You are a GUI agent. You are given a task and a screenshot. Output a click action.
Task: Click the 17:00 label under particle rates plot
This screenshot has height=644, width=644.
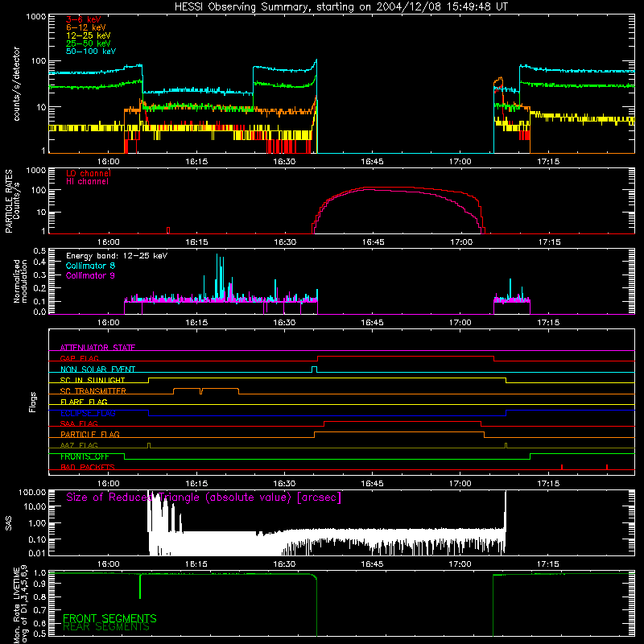(x=460, y=242)
